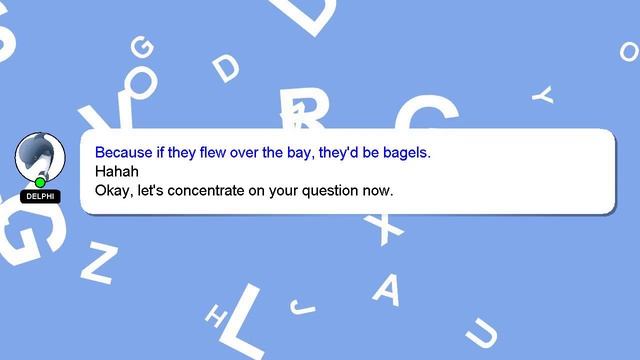Tap the small floating letter H
640x360 pixels.
coord(217,316)
